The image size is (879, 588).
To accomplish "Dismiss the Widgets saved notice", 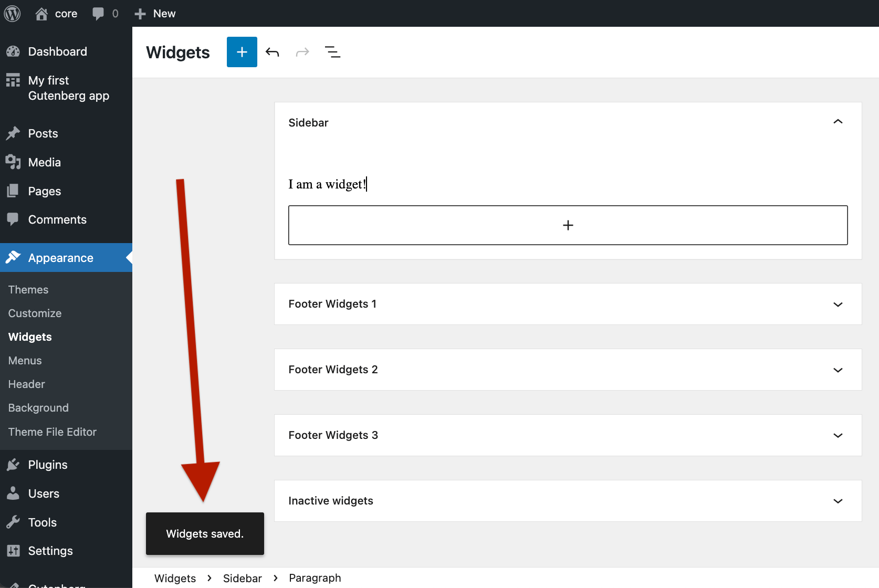I will (205, 534).
